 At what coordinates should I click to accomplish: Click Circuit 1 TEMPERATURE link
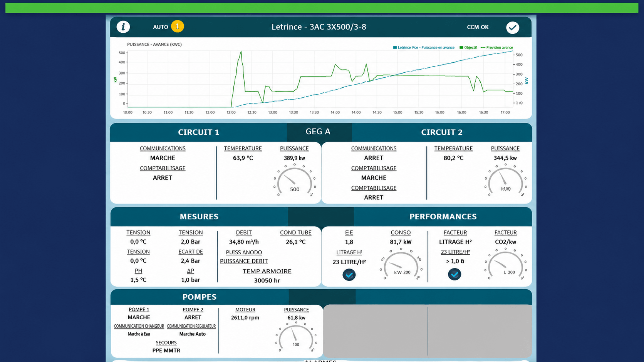tap(243, 148)
